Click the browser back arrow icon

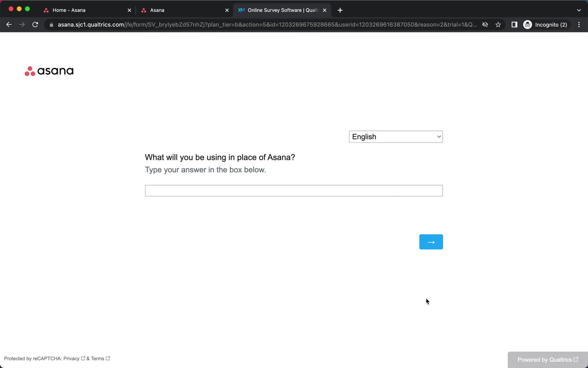[x=9, y=24]
